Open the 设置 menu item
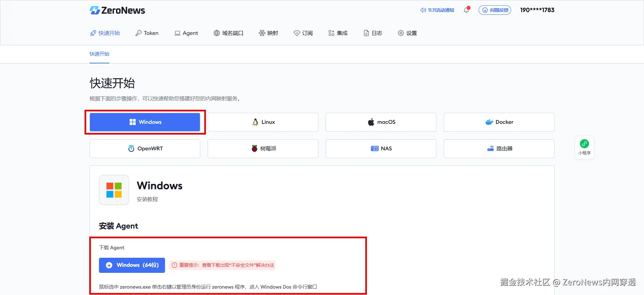This screenshot has width=644, height=295. (x=407, y=33)
